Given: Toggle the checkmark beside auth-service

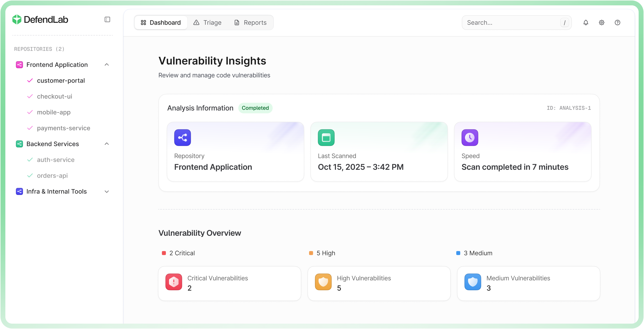Looking at the screenshot, I should (30, 160).
